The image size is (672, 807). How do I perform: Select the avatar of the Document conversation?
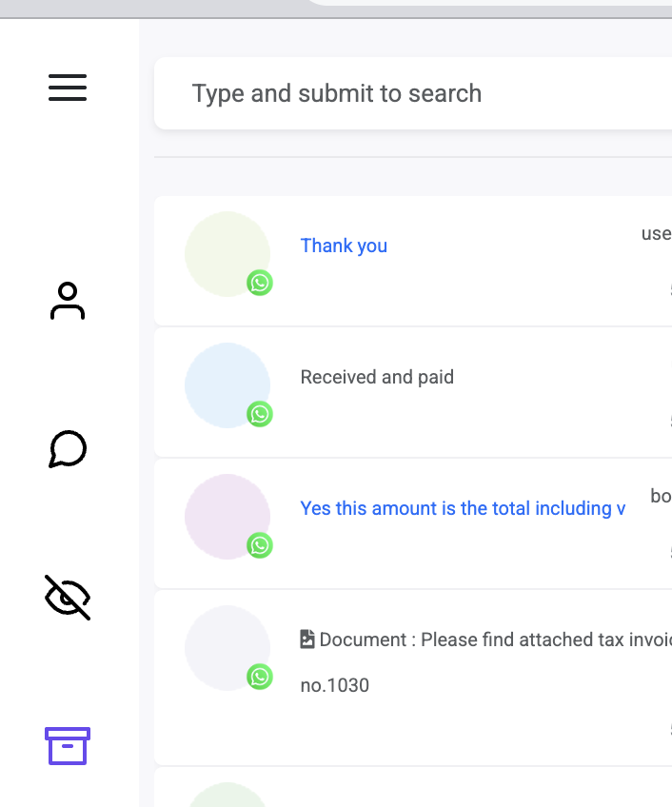click(227, 647)
